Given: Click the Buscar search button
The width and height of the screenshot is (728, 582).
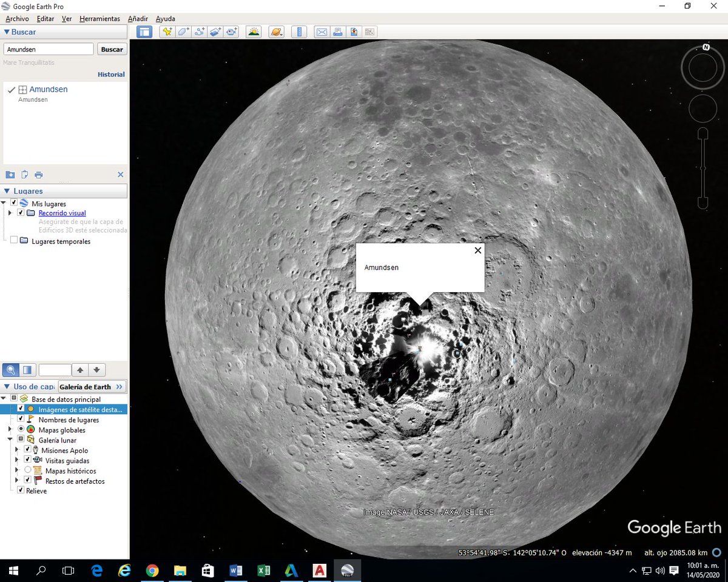Looking at the screenshot, I should [x=112, y=49].
